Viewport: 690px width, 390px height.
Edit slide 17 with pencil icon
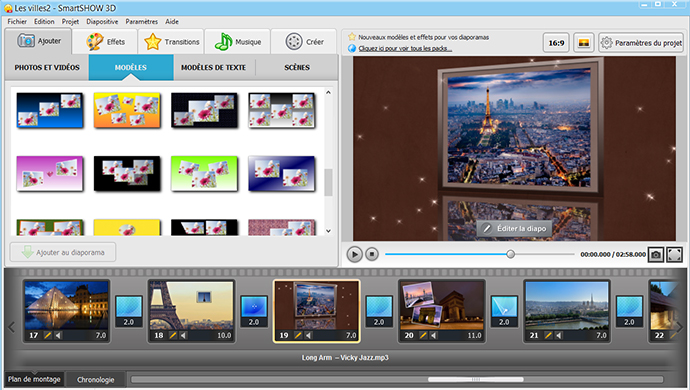pyautogui.click(x=48, y=335)
